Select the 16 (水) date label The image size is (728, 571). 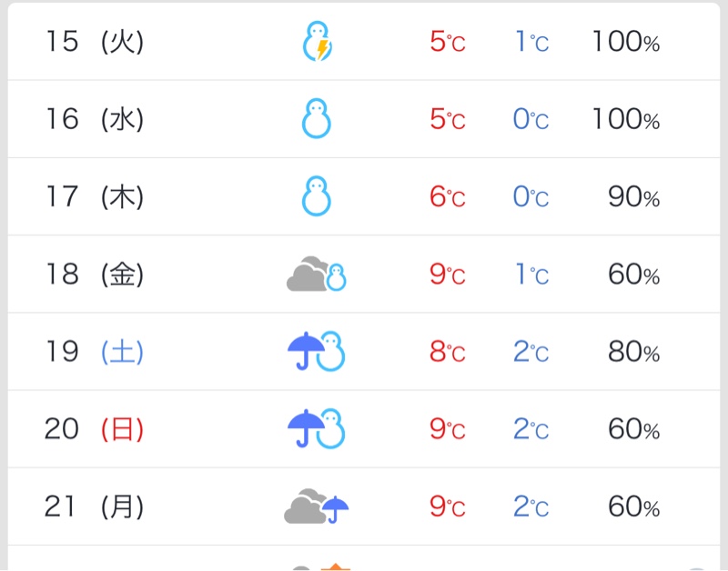95,119
